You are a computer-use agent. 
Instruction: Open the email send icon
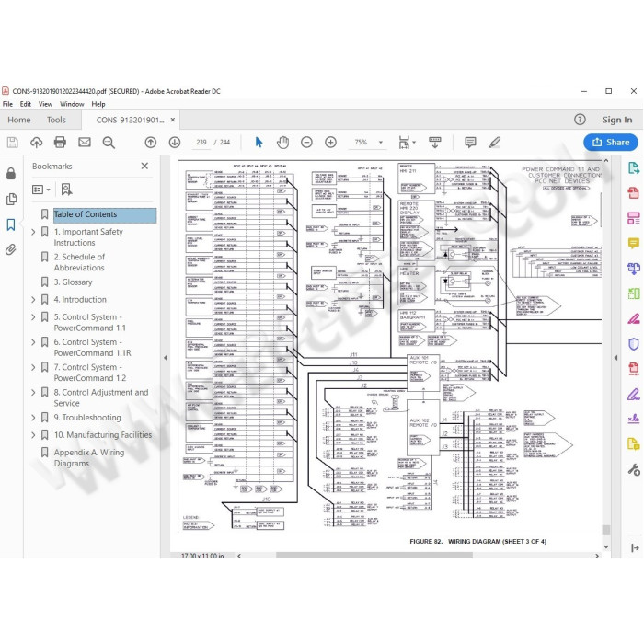point(85,142)
